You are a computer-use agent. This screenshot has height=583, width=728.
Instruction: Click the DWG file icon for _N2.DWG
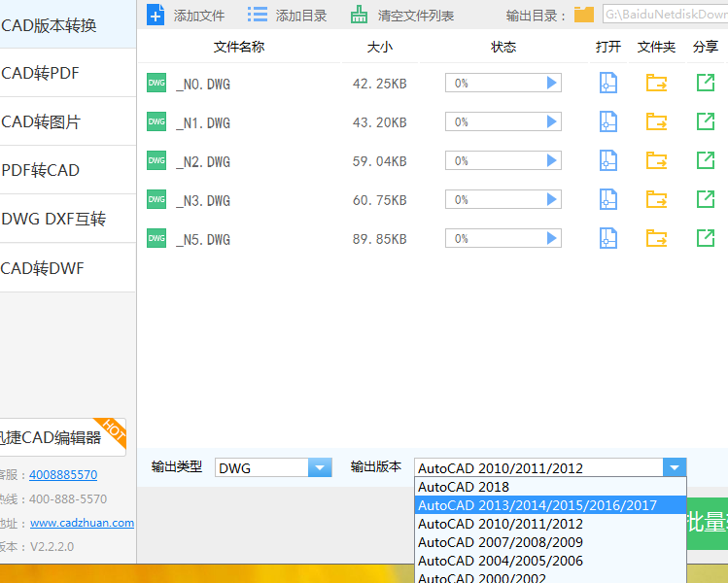pos(156,160)
